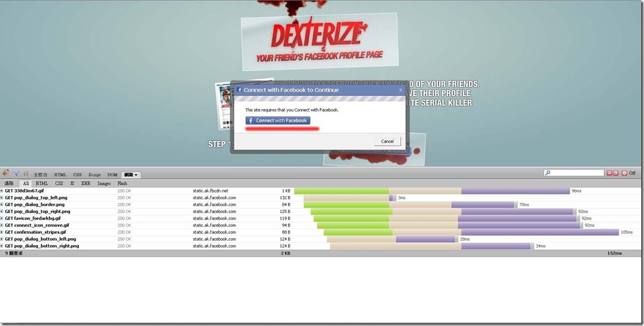Image resolution: width=644 pixels, height=326 pixels.
Task: Open the 網路 Net panel dropdown
Action: 131,175
